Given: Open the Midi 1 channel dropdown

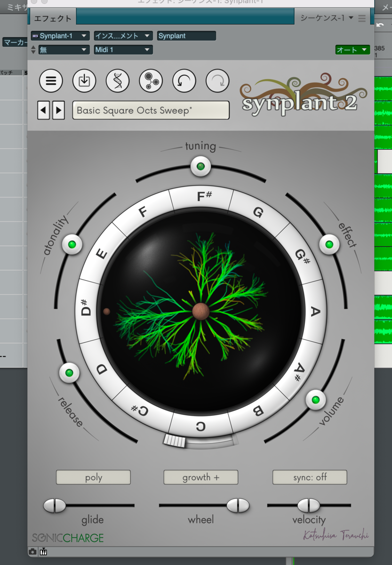Looking at the screenshot, I should (123, 49).
